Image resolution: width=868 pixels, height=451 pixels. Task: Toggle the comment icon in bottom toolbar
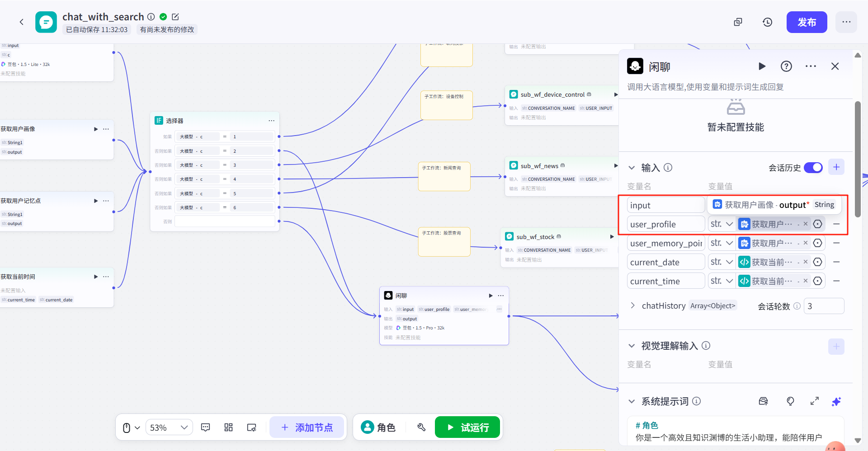click(x=206, y=428)
